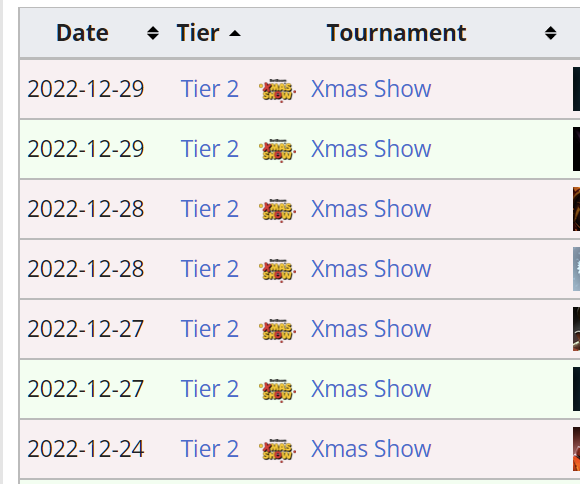Open Xmas Show link in first 2022-12-29 row

tap(371, 89)
